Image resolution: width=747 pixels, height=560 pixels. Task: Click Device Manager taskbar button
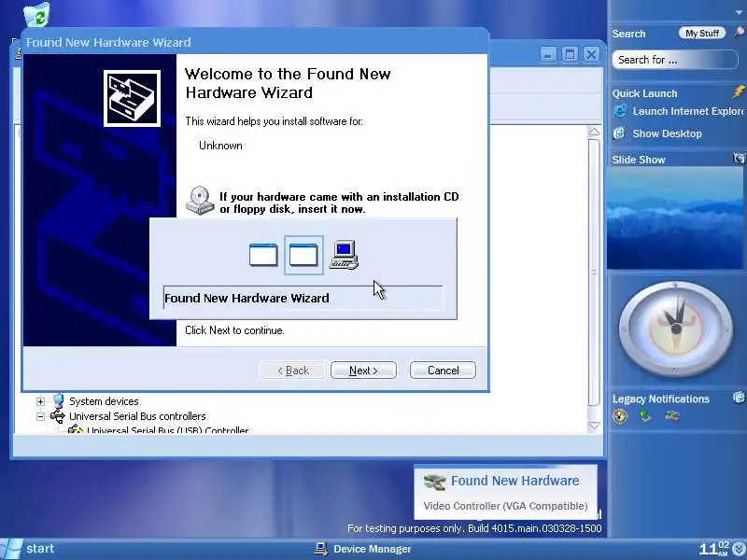(x=363, y=549)
